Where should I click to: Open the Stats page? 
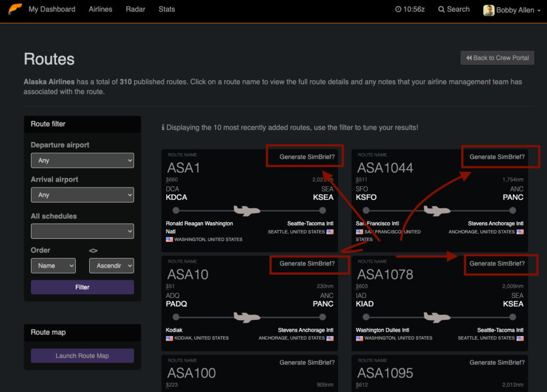coord(167,10)
